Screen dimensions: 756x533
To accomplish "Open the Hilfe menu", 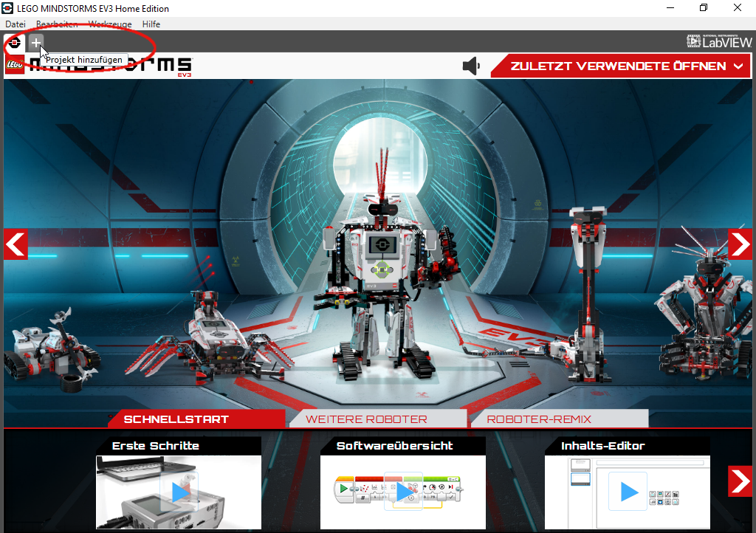I will (151, 24).
